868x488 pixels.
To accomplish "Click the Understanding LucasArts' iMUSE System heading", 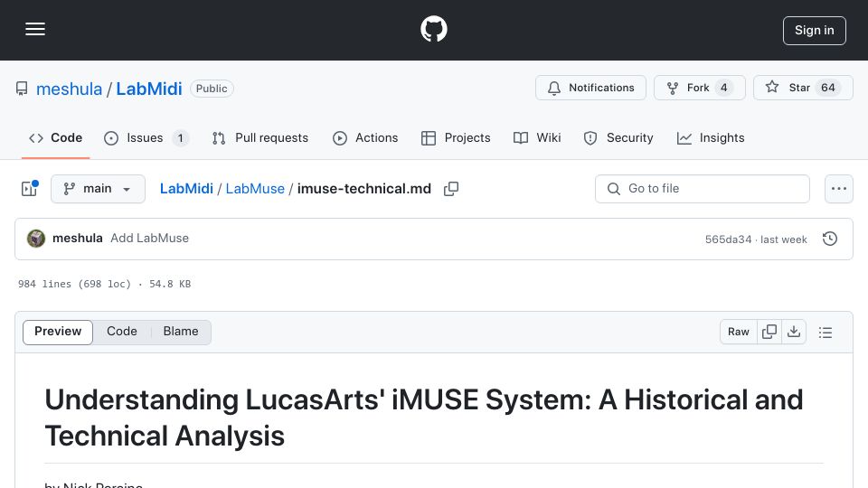I will click(x=423, y=418).
